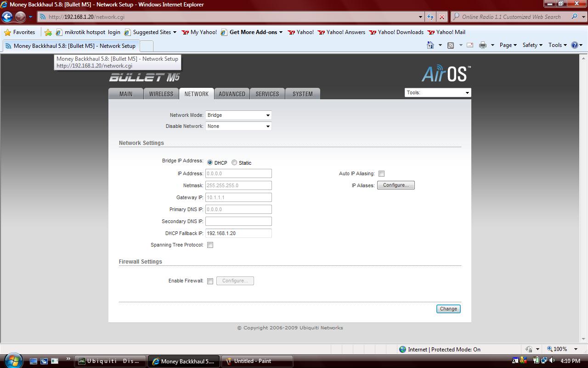Image resolution: width=588 pixels, height=368 pixels.
Task: Toggle the Spanning Tree Protocol checkbox
Action: coord(210,245)
